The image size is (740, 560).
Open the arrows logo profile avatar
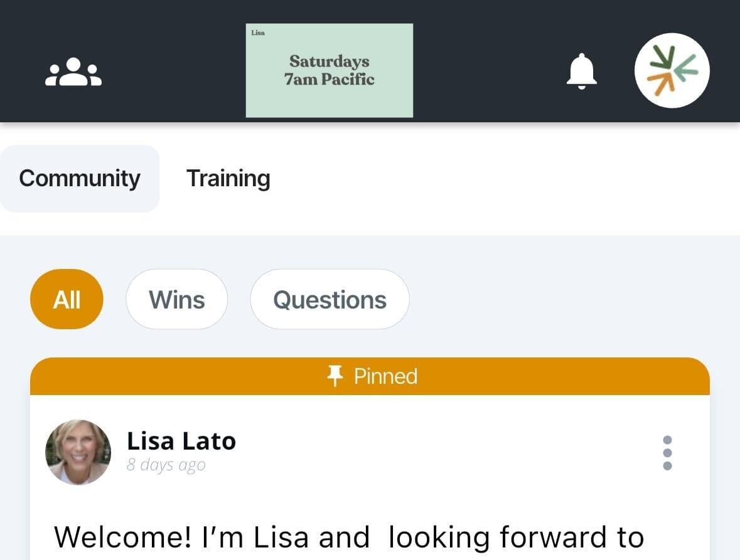pos(672,71)
